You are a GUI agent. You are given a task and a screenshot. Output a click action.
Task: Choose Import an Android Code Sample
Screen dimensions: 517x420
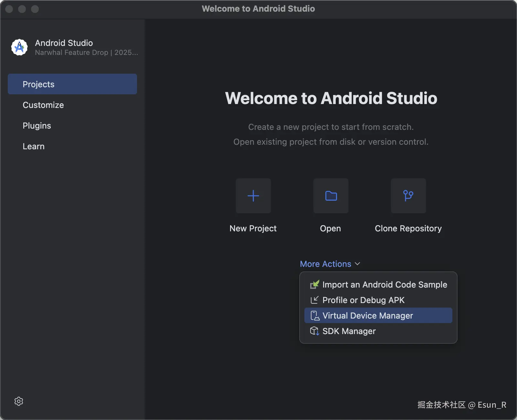(x=378, y=284)
